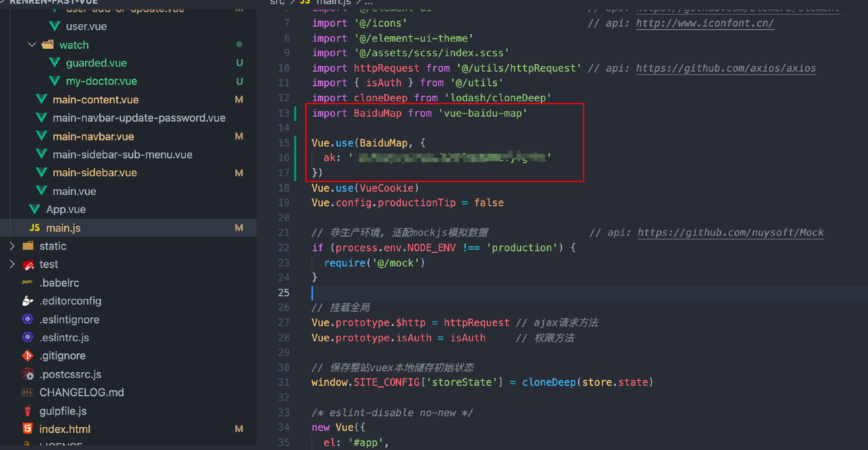The height and width of the screenshot is (450, 868).
Task: Click the M badge on main.js row
Action: (239, 228)
